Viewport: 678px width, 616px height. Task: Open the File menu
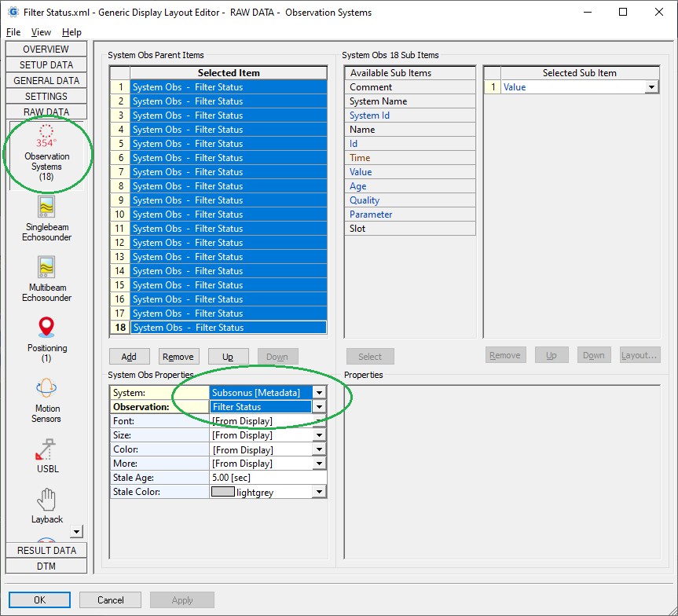pyautogui.click(x=13, y=32)
